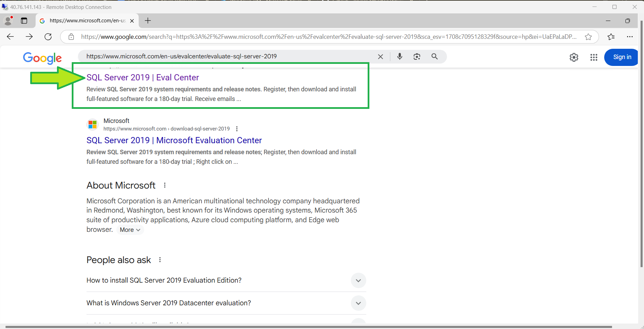
Task: Open SQL Server 2019 Eval Center link
Action: point(142,78)
